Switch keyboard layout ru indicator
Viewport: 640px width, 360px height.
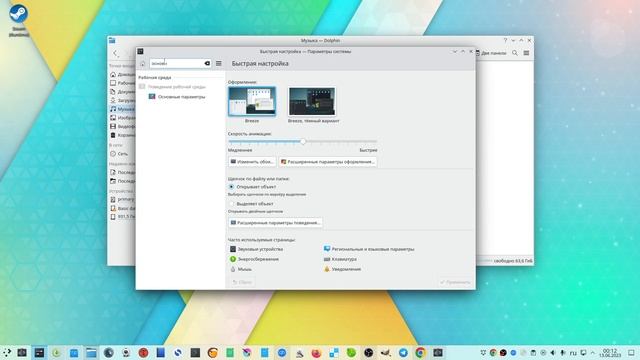pyautogui.click(x=573, y=353)
